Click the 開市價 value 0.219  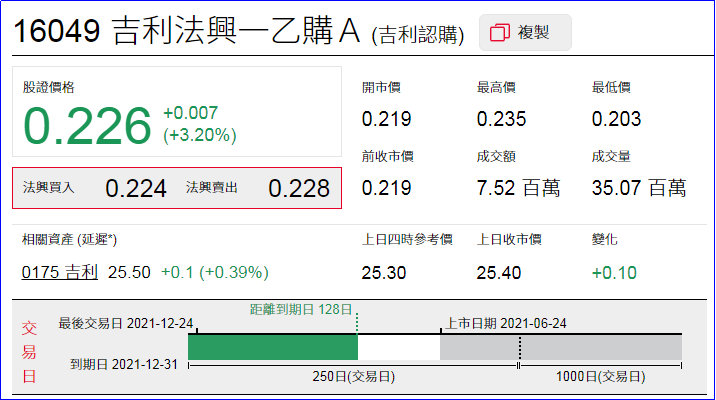(x=386, y=119)
